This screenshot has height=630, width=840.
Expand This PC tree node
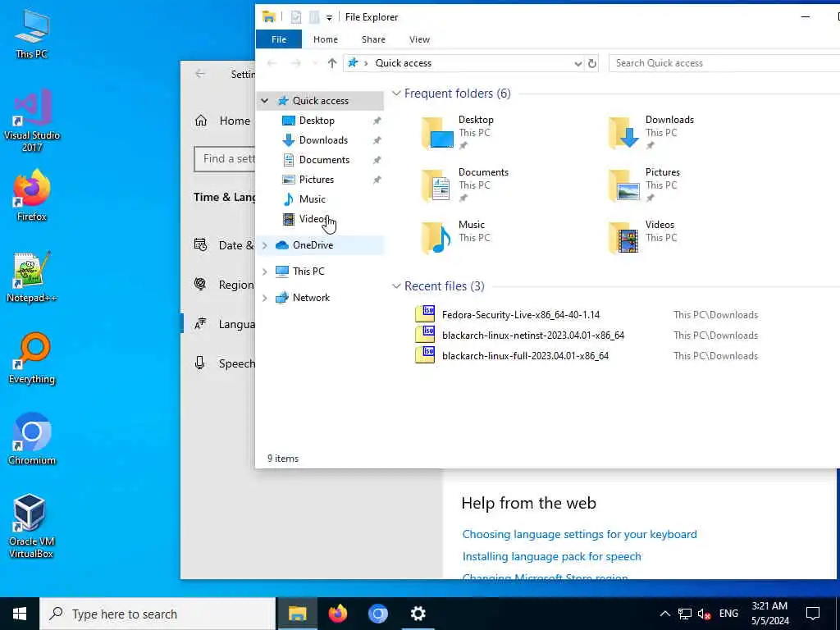[265, 272]
